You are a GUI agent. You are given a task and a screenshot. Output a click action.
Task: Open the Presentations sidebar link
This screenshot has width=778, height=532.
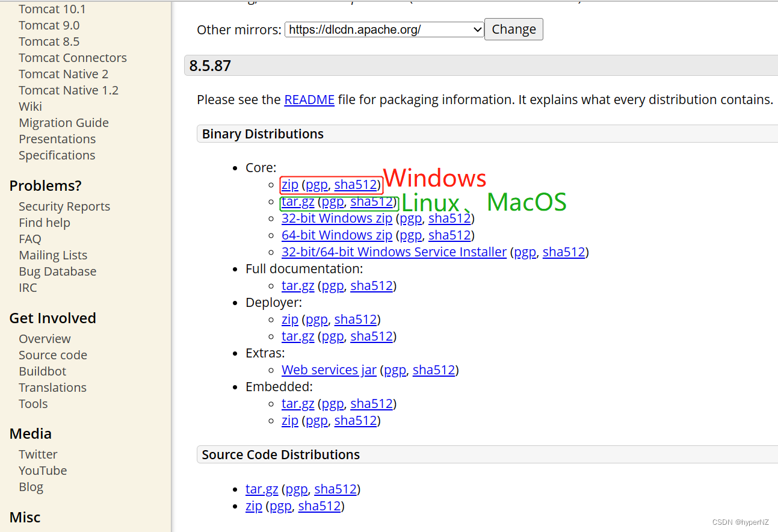pos(57,139)
